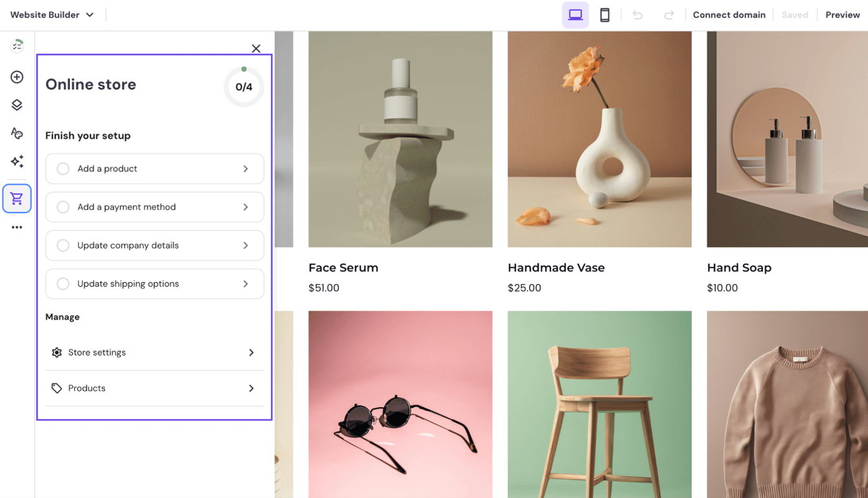Click the Connect domain link

(729, 14)
